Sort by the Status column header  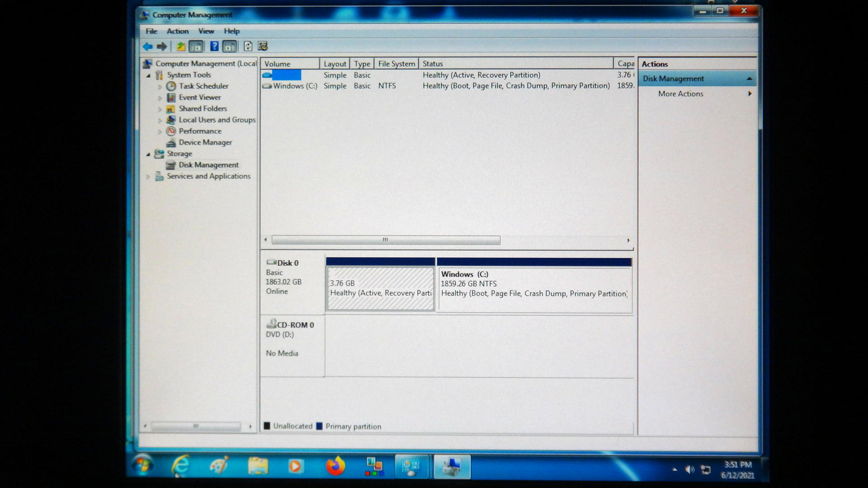(x=516, y=64)
